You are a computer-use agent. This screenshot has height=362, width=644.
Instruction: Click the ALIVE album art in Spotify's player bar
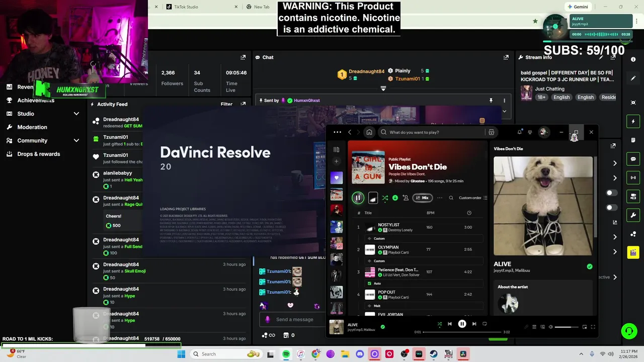coord(337,327)
